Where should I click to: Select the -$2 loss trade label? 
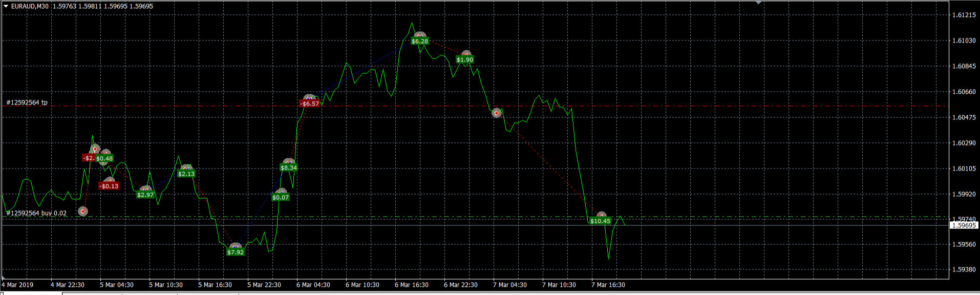pos(89,158)
